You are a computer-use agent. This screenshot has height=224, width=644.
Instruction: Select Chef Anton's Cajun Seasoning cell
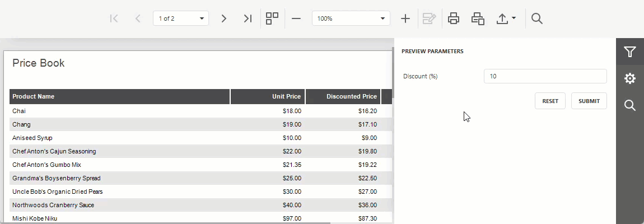pos(119,151)
